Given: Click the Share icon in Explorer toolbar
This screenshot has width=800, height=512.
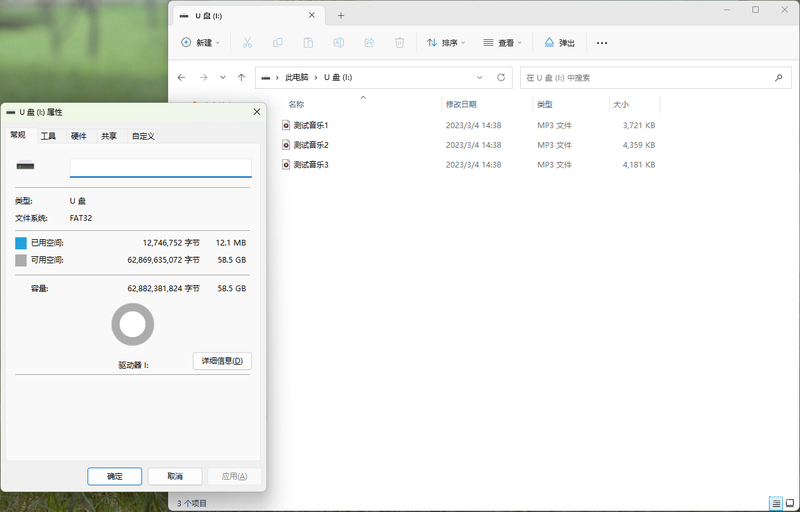Looking at the screenshot, I should [x=369, y=43].
